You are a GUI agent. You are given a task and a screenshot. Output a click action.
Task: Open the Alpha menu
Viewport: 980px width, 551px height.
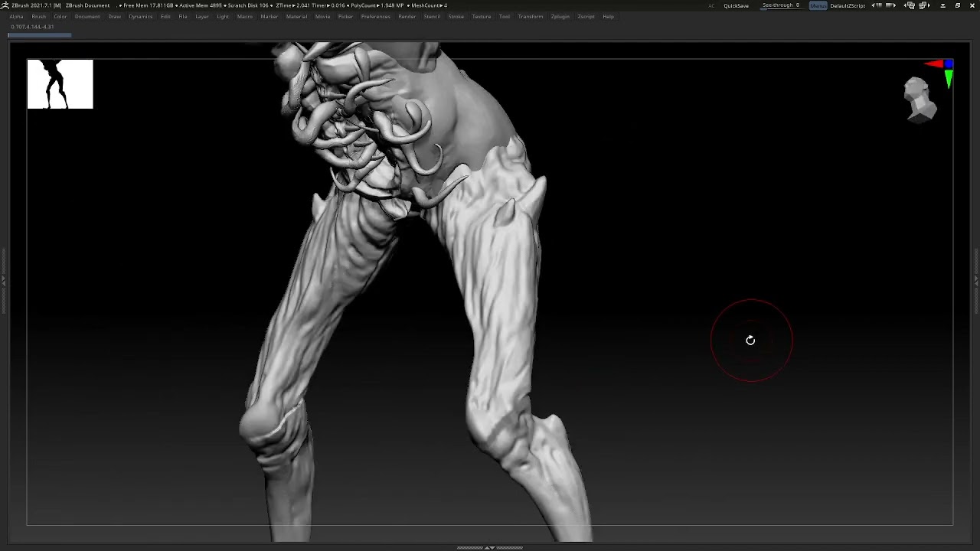[16, 16]
